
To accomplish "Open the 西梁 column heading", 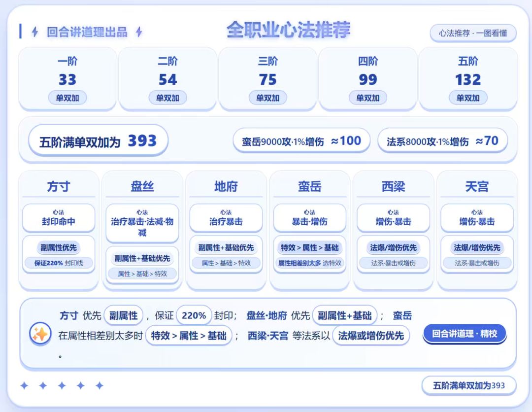I will (x=393, y=186).
